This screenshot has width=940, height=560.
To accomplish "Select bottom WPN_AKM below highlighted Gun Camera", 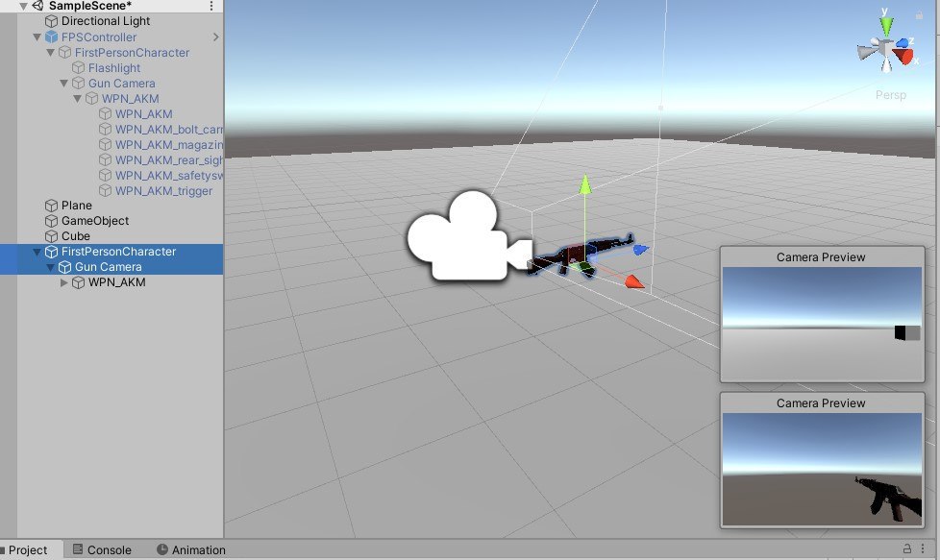I will click(x=116, y=282).
